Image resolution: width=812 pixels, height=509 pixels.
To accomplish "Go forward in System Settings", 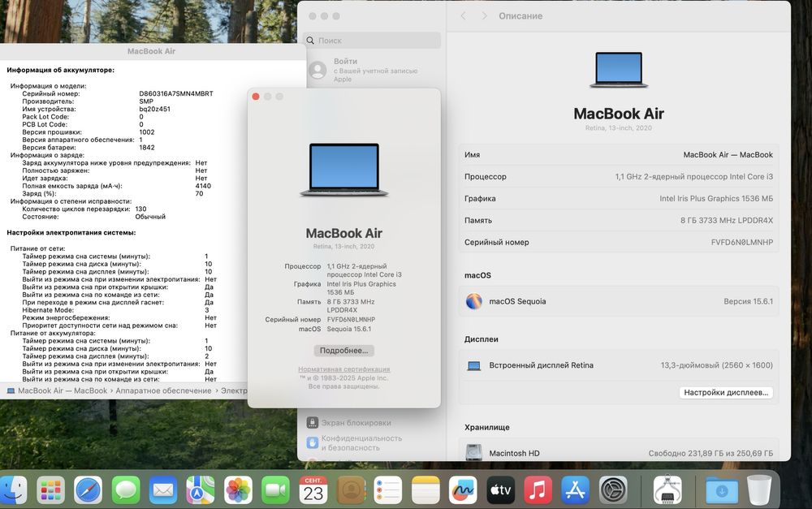I will coord(484,16).
